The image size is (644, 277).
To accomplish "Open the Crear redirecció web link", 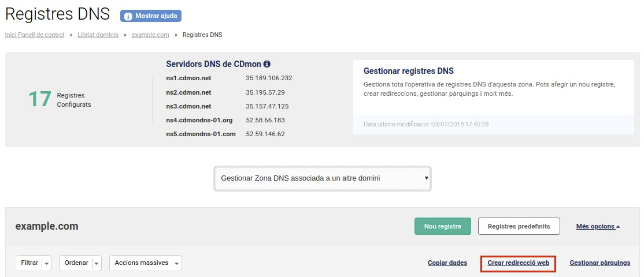I will coord(519,263).
